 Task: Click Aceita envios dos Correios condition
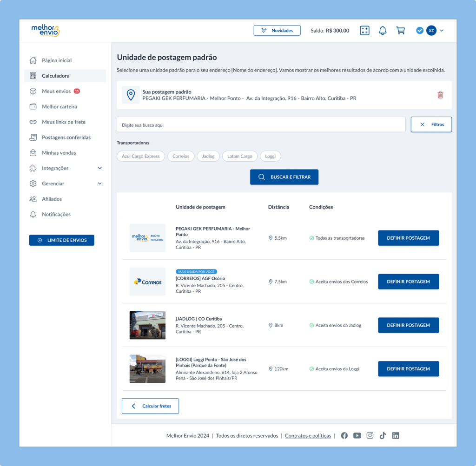(338, 282)
